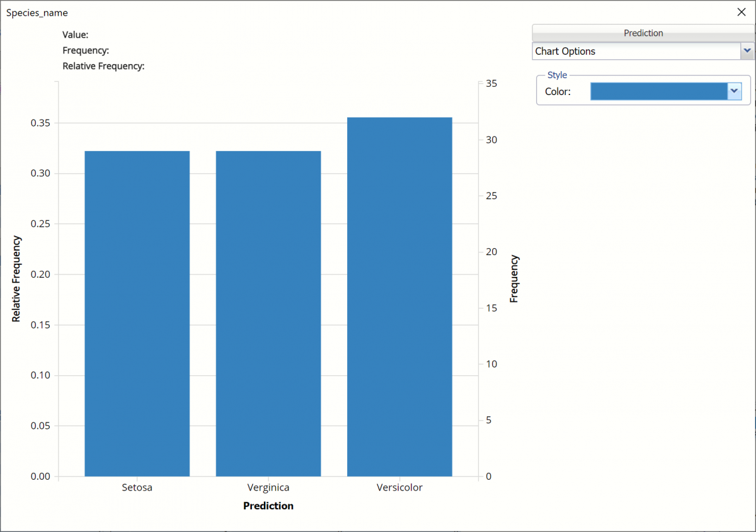756x532 pixels.
Task: Expand the Color picker dropdown arrow
Action: (x=734, y=91)
